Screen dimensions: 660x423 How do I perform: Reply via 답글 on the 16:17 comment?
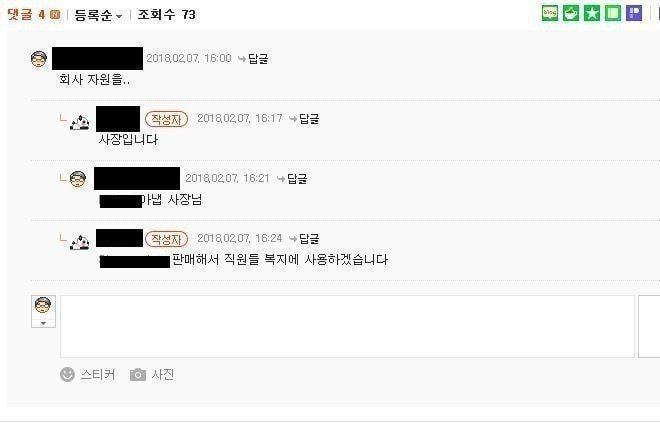point(304,119)
